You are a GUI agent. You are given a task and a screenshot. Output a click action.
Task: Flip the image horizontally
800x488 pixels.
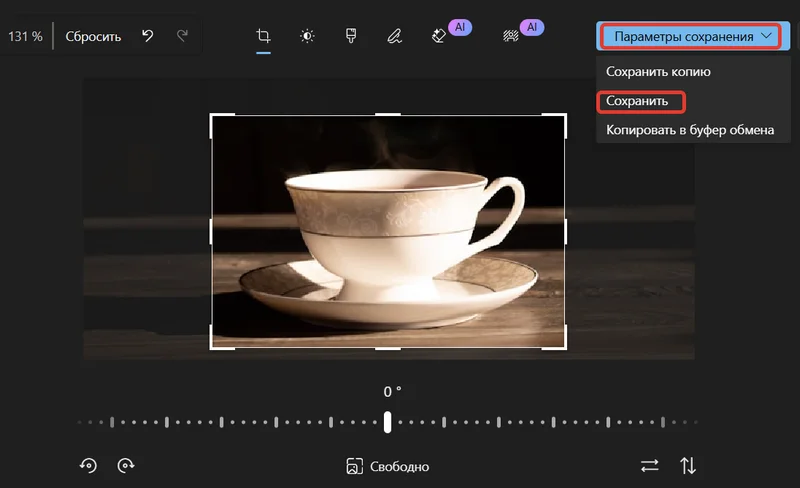pyautogui.click(x=650, y=465)
